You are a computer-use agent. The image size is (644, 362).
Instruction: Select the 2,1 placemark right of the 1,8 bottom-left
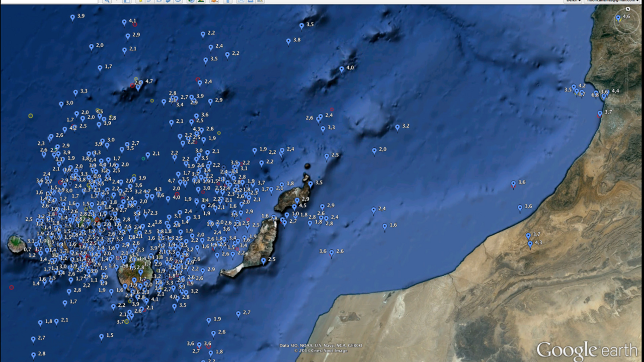[x=56, y=321]
